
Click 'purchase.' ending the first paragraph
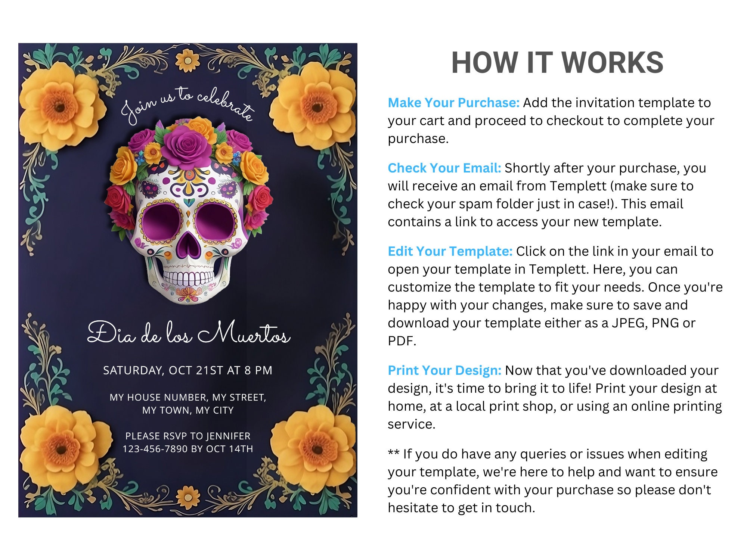(418, 139)
